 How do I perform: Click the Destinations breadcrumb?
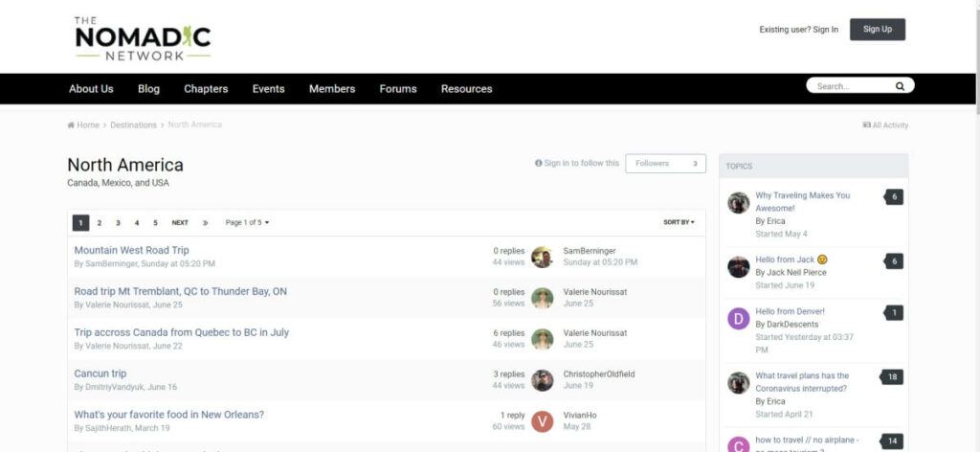tap(134, 125)
